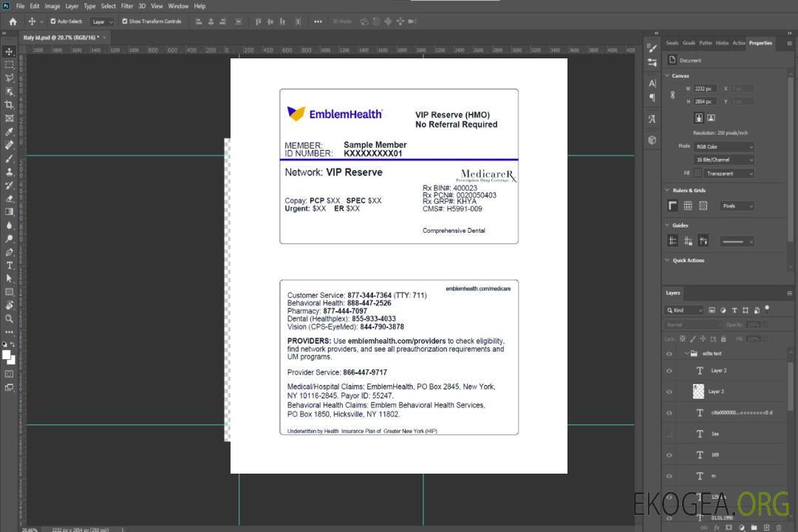Screen dimensions: 798x532
Task: Click the Character panel icon
Action: [652, 83]
